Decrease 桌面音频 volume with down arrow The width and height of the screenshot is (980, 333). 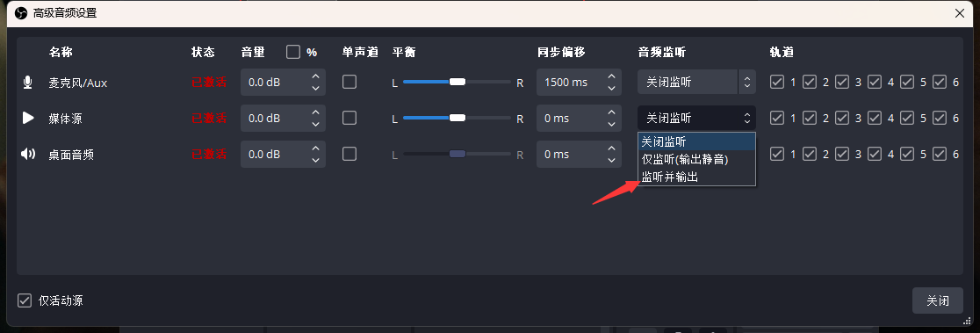[x=315, y=161]
